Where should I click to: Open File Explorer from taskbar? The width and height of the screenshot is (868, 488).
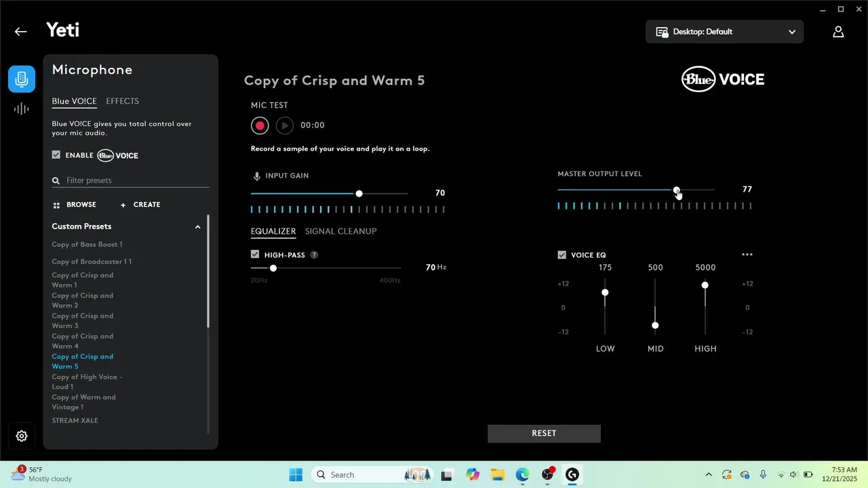click(497, 475)
